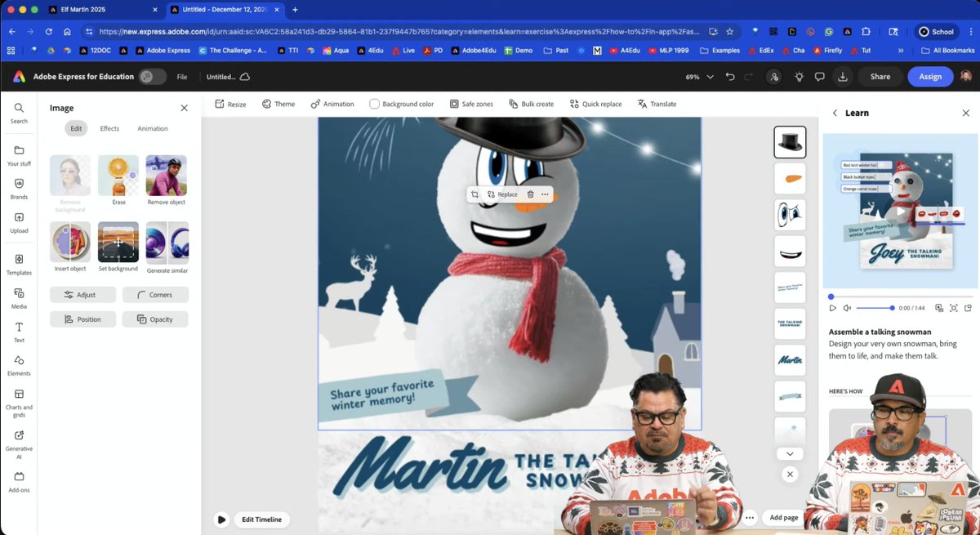The width and height of the screenshot is (980, 535).
Task: Toggle fullscreen for the Learn video
Action: click(x=954, y=308)
